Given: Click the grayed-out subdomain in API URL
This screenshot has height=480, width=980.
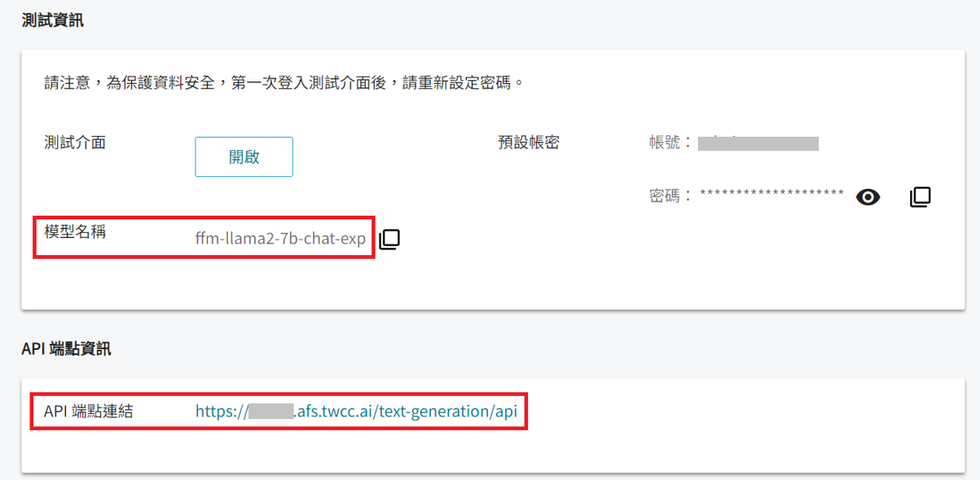Looking at the screenshot, I should click(270, 412).
